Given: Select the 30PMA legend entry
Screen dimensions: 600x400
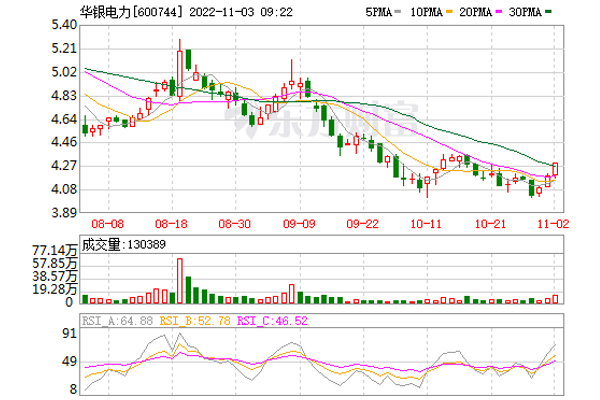Looking at the screenshot, I should point(525,14).
